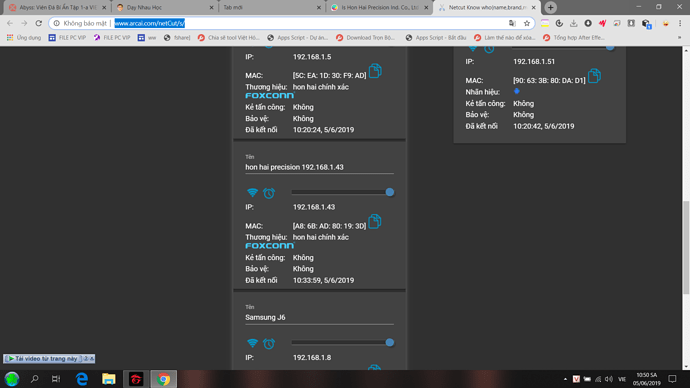The width and height of the screenshot is (690, 388).
Task: Open File Explorer from taskbar
Action: (109, 379)
